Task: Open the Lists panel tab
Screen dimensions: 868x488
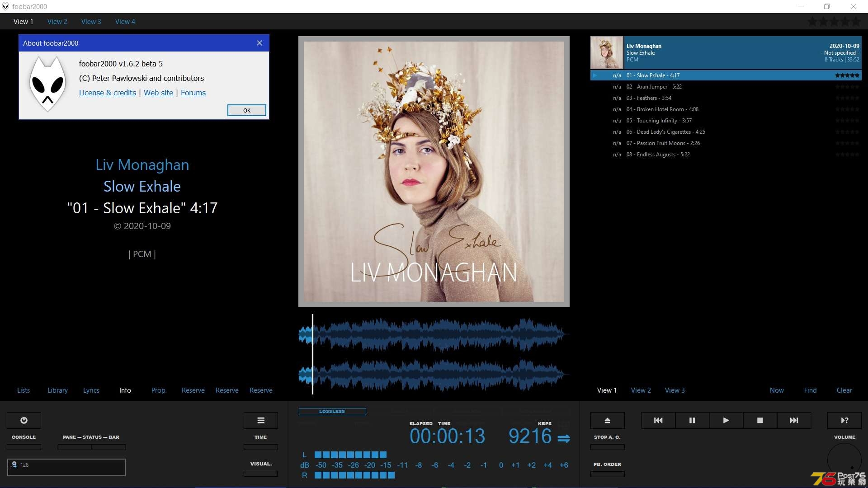Action: (x=24, y=390)
